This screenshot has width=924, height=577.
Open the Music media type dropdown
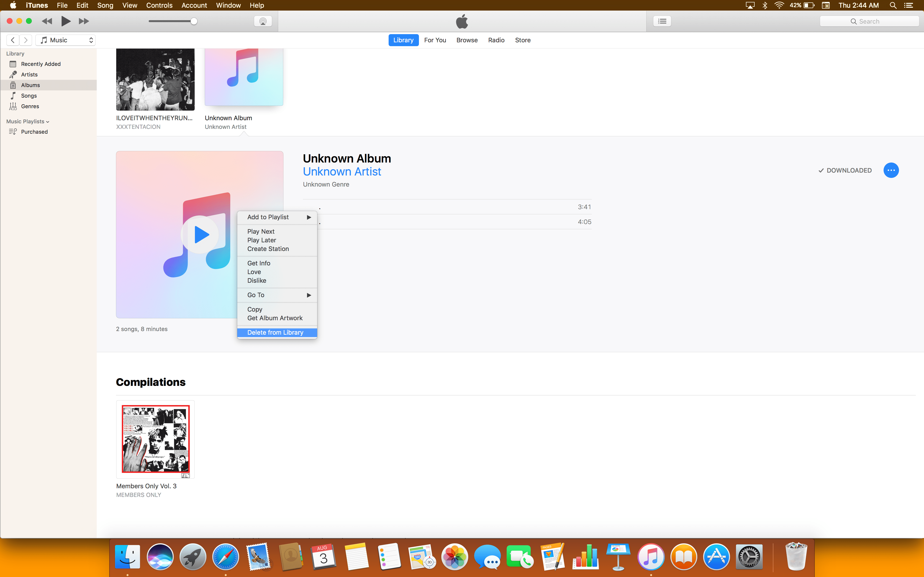coord(66,40)
